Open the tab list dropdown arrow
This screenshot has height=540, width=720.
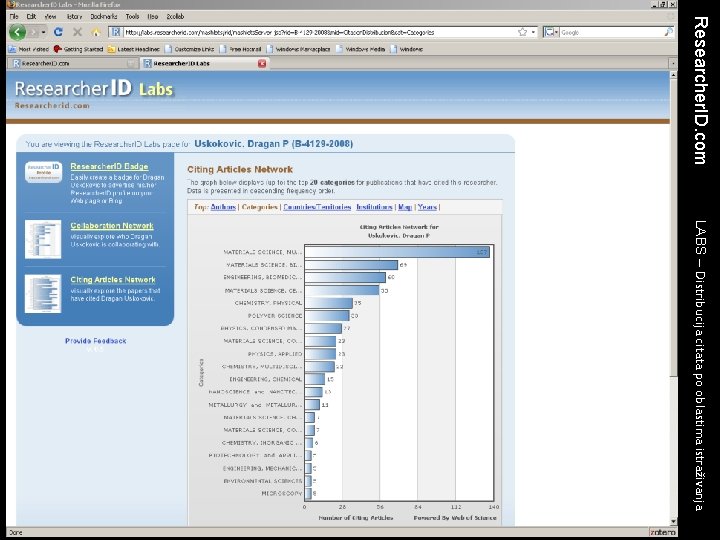pos(673,63)
